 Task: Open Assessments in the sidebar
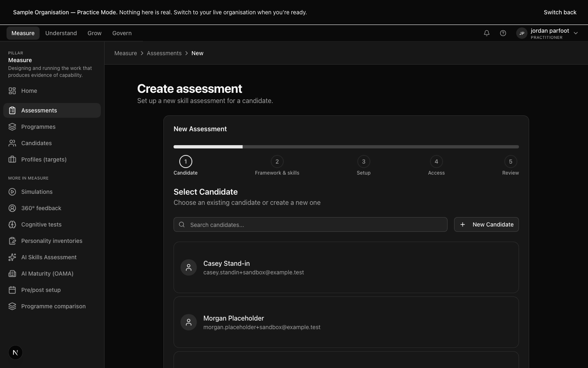[x=52, y=110]
